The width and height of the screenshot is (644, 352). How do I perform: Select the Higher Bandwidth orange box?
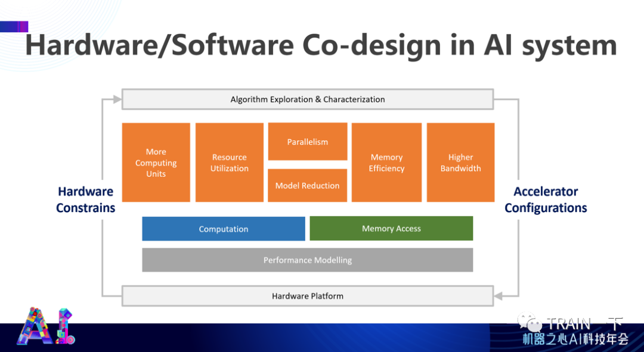point(460,163)
